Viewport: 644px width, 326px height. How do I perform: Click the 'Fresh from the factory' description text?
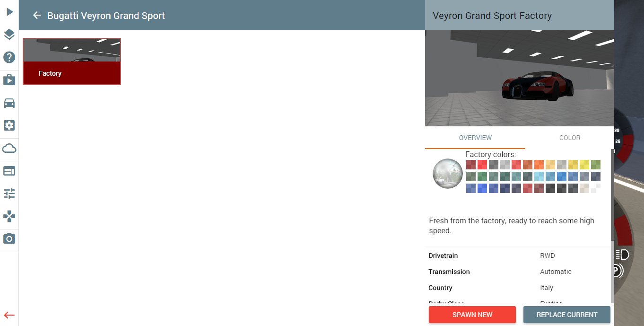[x=512, y=226]
